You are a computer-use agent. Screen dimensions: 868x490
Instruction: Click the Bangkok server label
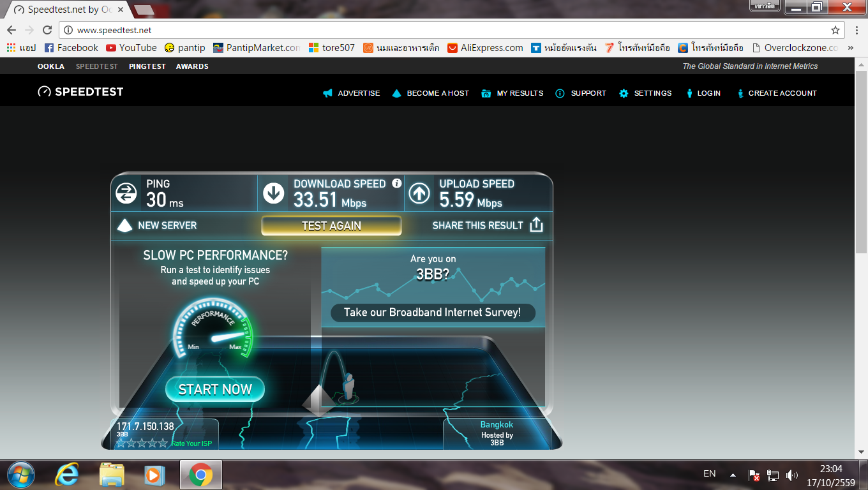pyautogui.click(x=497, y=424)
